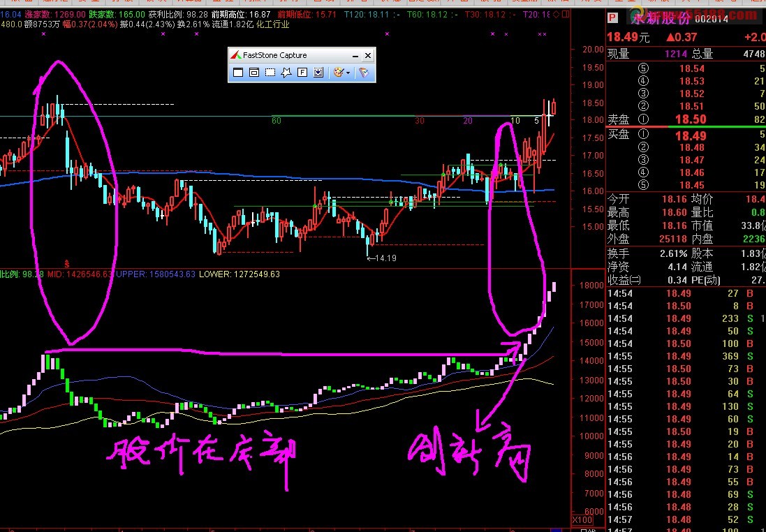Click stock code 002014
This screenshot has width=766, height=532.
[712, 19]
